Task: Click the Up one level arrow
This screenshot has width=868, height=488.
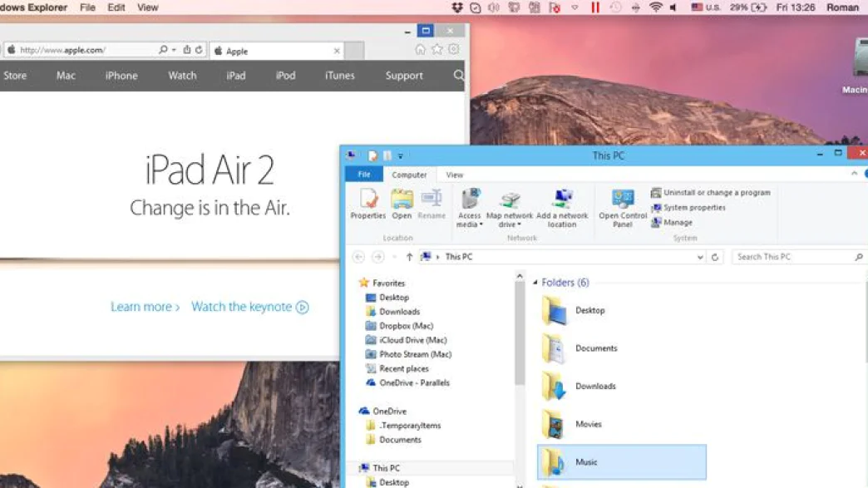Action: (409, 257)
